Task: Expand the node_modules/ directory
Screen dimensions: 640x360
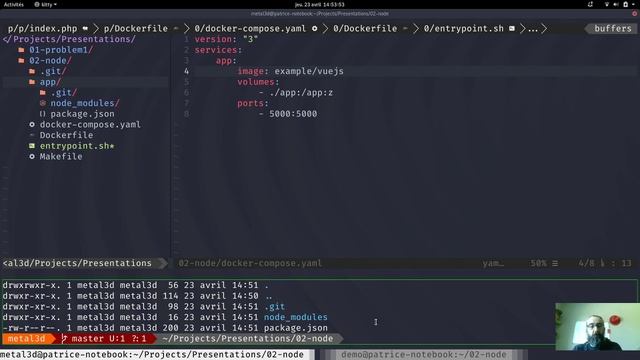Action: [85, 103]
